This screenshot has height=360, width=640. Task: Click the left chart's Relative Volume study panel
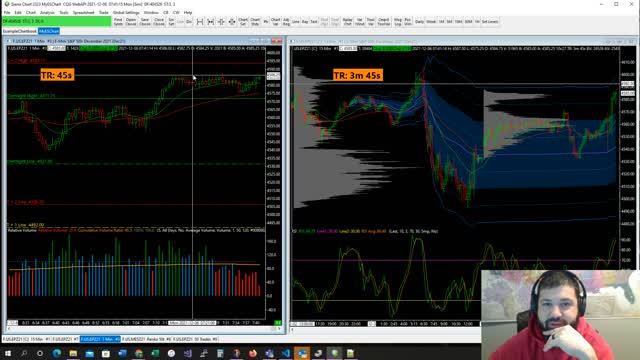[136, 273]
